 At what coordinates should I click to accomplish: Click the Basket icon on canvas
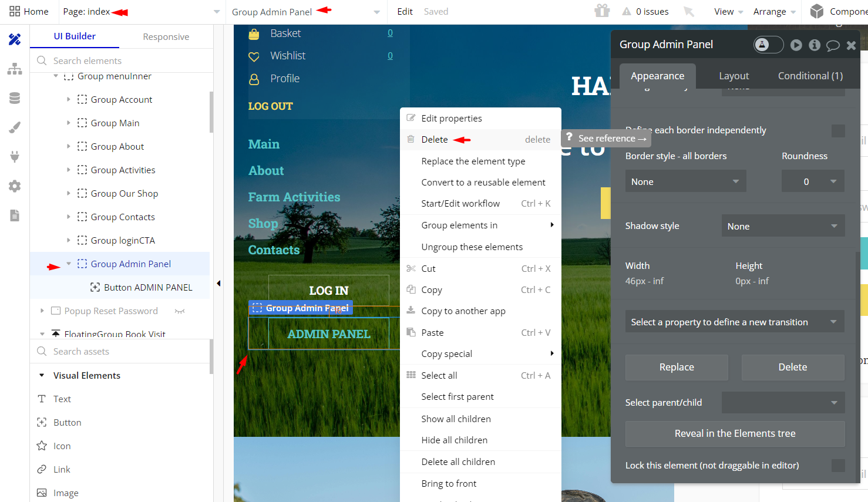click(x=254, y=34)
